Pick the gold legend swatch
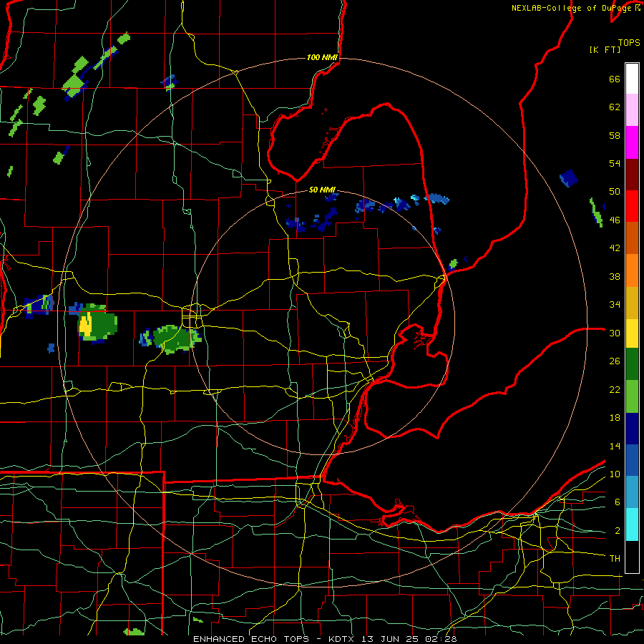The image size is (644, 644). (632, 303)
